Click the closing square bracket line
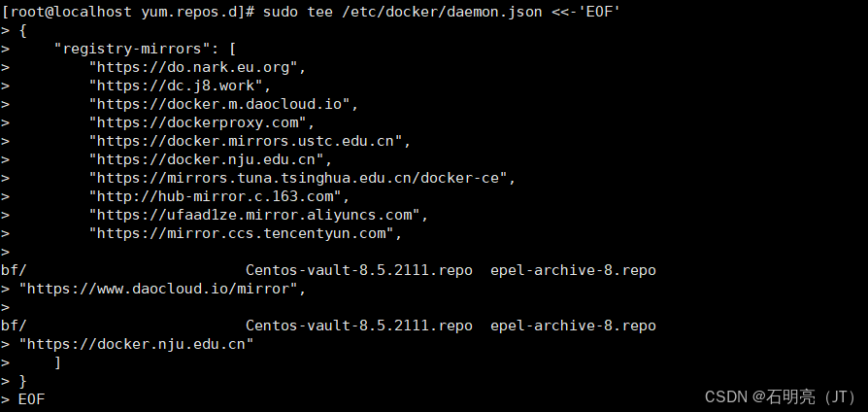This screenshot has width=868, height=412. point(57,362)
